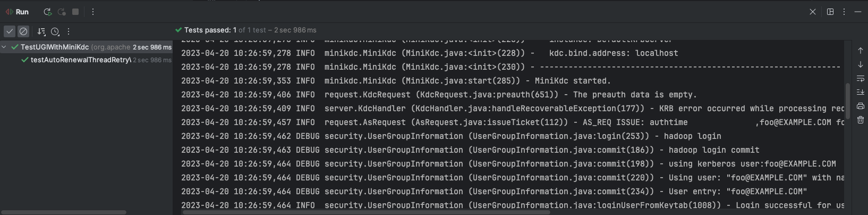Click the Scroll to End icon
Image resolution: width=868 pixels, height=215 pixels.
(x=860, y=92)
